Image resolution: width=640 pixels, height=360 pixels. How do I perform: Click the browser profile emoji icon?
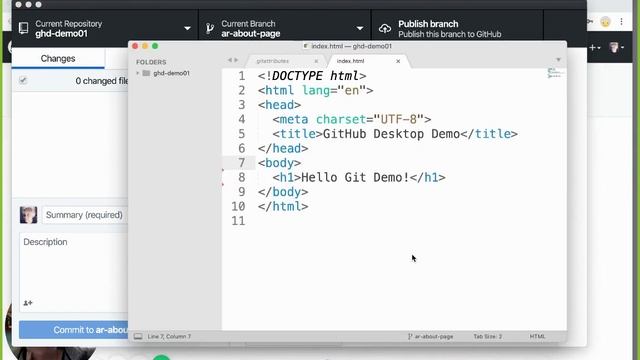605,22
